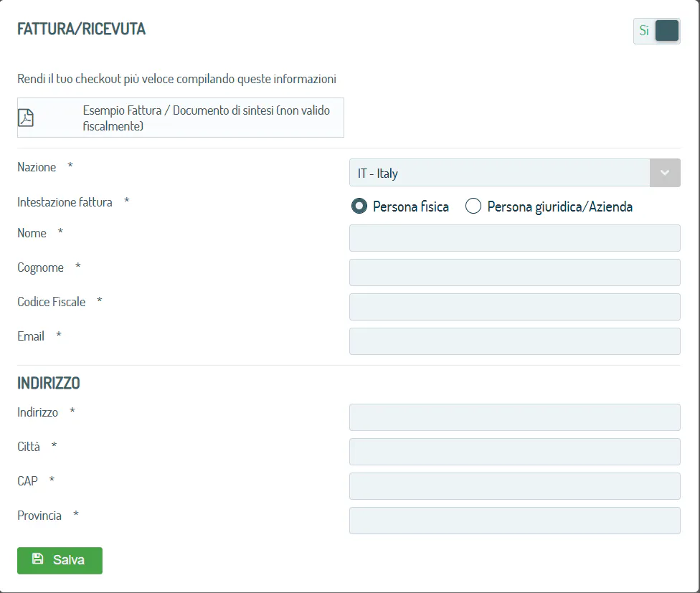Click the green Salva button

coord(60,561)
